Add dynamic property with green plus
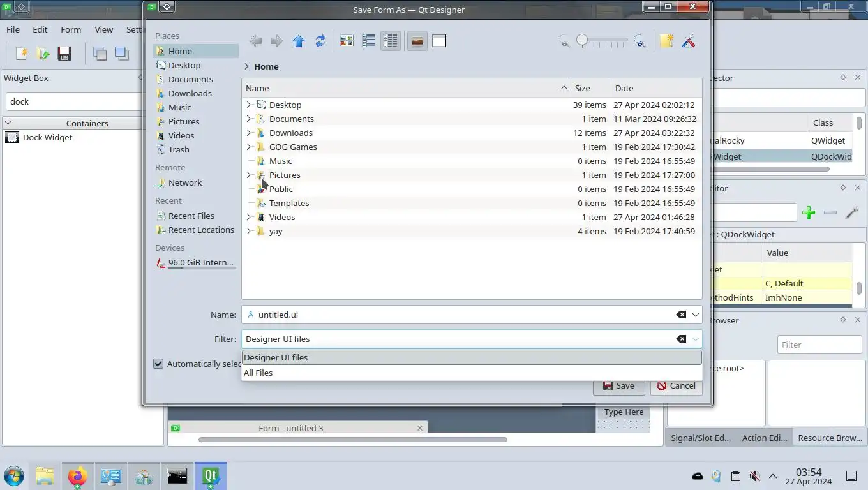The height and width of the screenshot is (490, 868). click(x=809, y=213)
